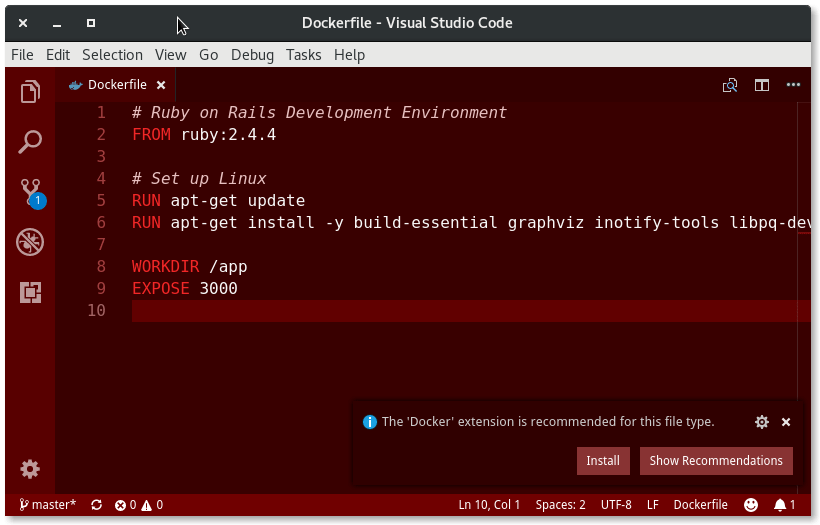This screenshot has height=525, width=820.
Task: Click the EXPOSE keyword on line 9
Action: click(161, 289)
